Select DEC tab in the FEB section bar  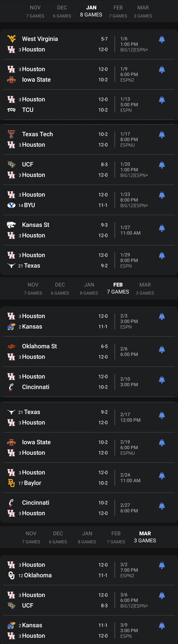pos(60,288)
